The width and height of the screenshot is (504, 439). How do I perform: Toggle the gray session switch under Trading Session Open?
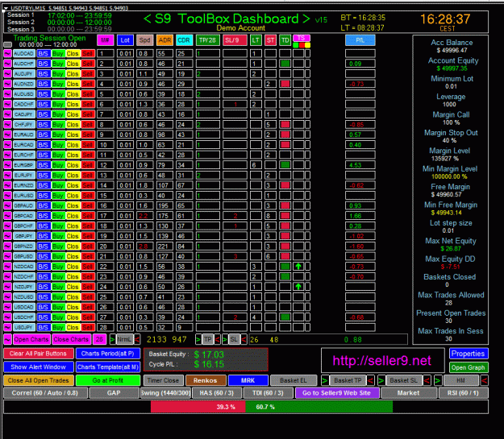coord(8,44)
